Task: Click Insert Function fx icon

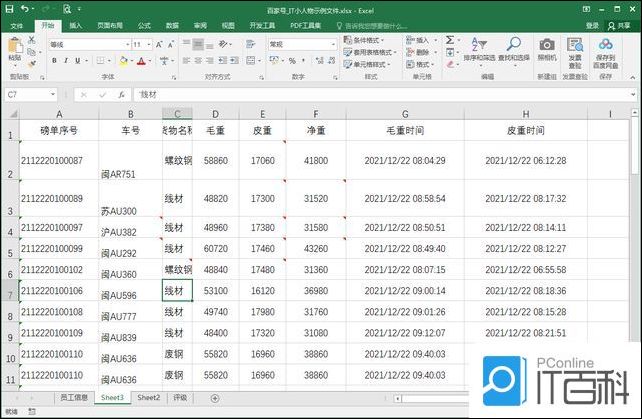Action: (x=121, y=95)
